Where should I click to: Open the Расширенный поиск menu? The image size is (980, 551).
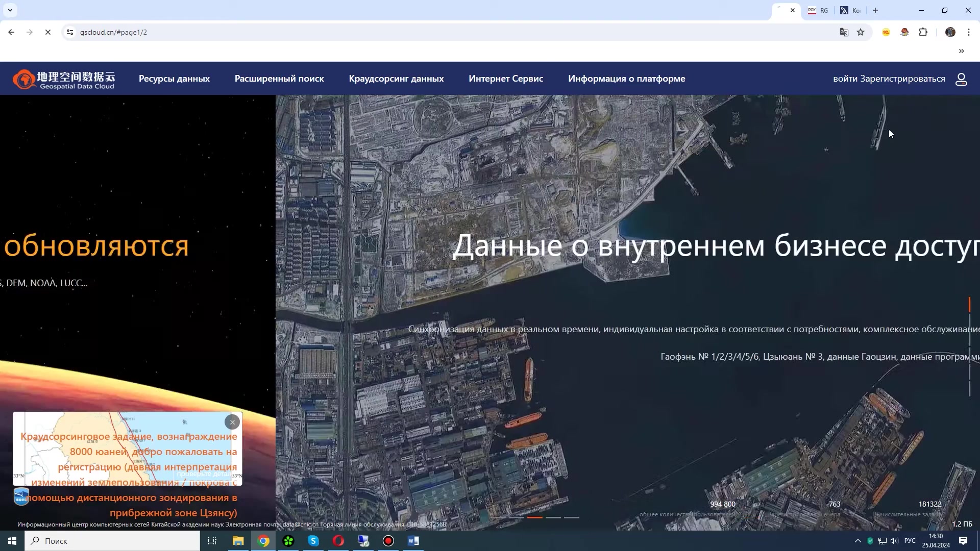(x=279, y=79)
